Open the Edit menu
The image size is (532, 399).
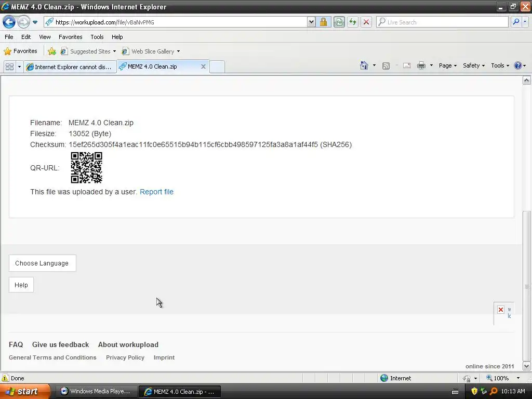click(x=26, y=37)
